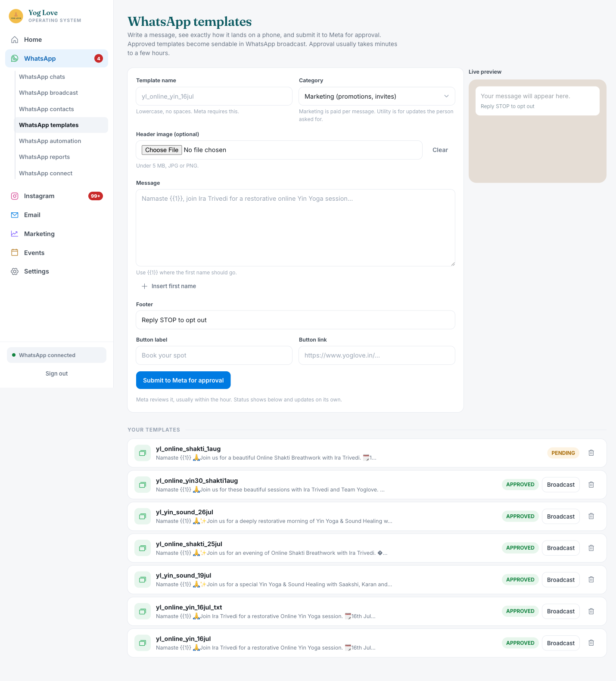Click the live preview message bubble
Viewport: 616px width, 681px height.
coord(537,101)
